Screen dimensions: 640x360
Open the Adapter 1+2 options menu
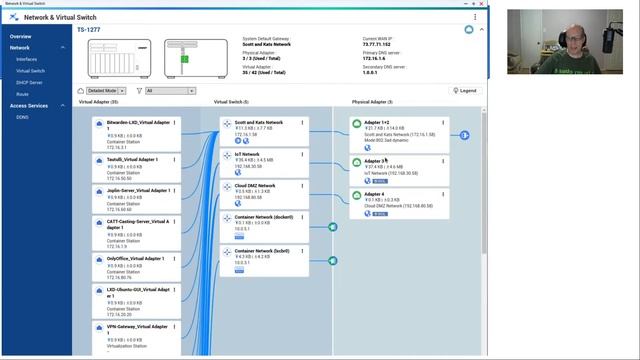pos(443,122)
